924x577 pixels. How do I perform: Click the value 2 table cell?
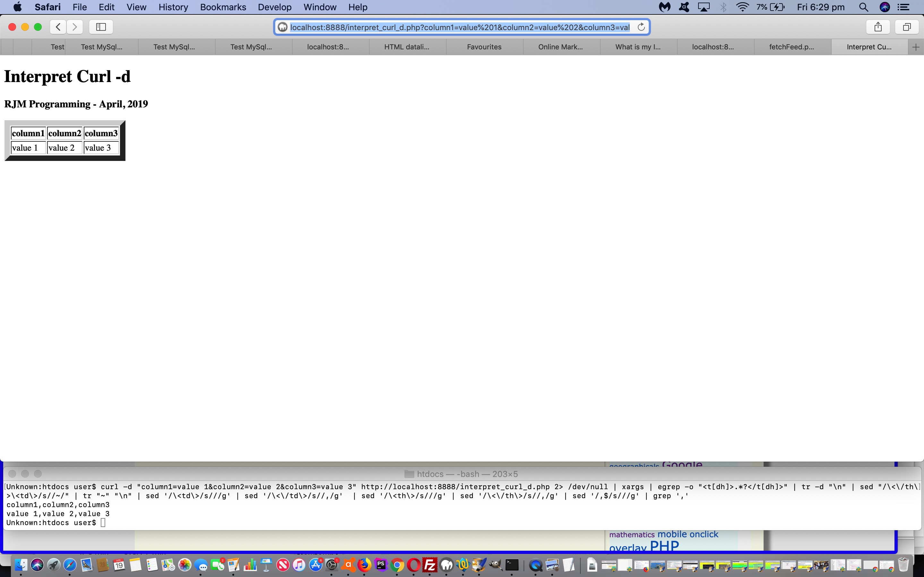(x=64, y=148)
